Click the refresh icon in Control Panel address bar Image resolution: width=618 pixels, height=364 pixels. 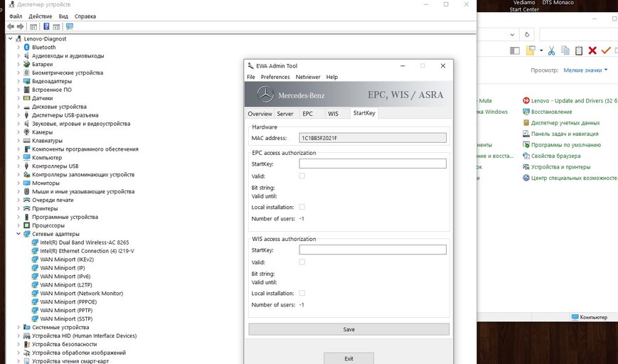[x=527, y=35]
